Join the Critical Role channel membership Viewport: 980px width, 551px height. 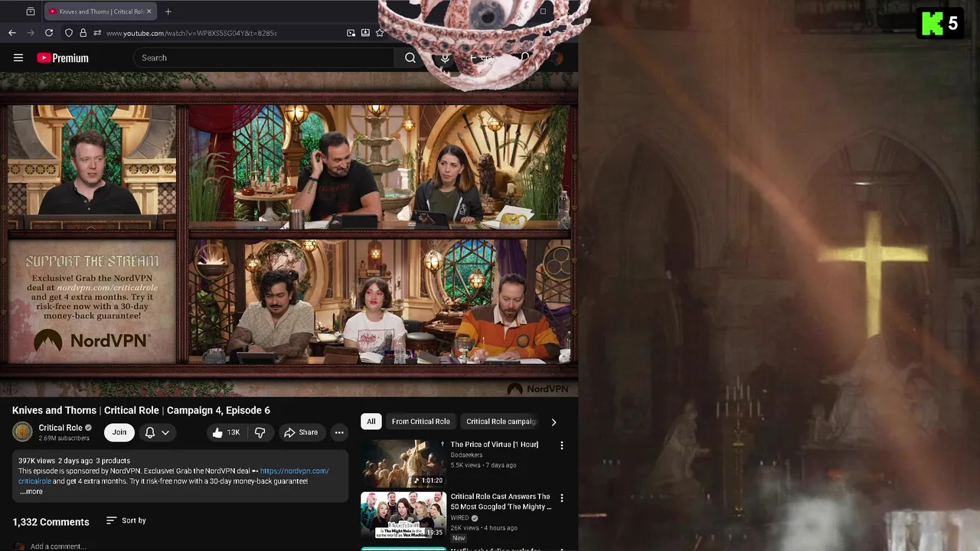pos(119,432)
